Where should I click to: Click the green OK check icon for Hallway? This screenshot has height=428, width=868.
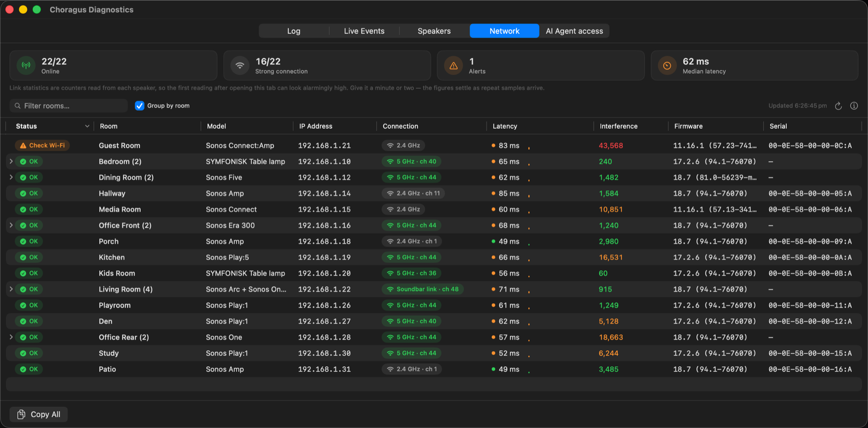pos(23,193)
